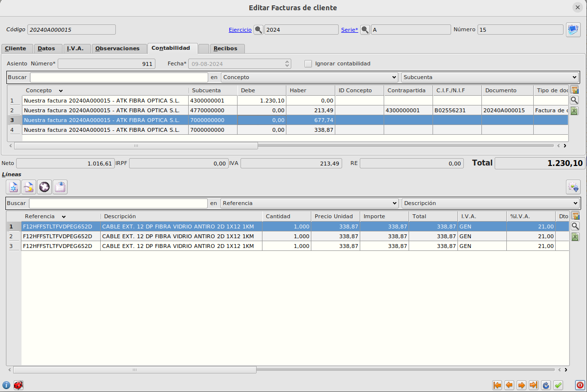Screen dimensions: 587x392
Task: Click the Subcuenta column header in entries table
Action: 213,90
